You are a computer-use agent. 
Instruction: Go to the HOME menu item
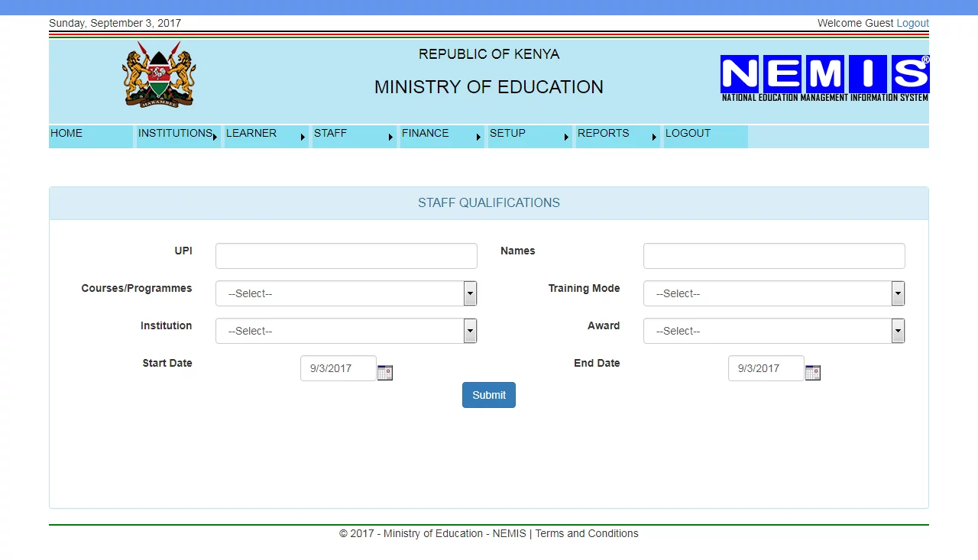(x=66, y=133)
